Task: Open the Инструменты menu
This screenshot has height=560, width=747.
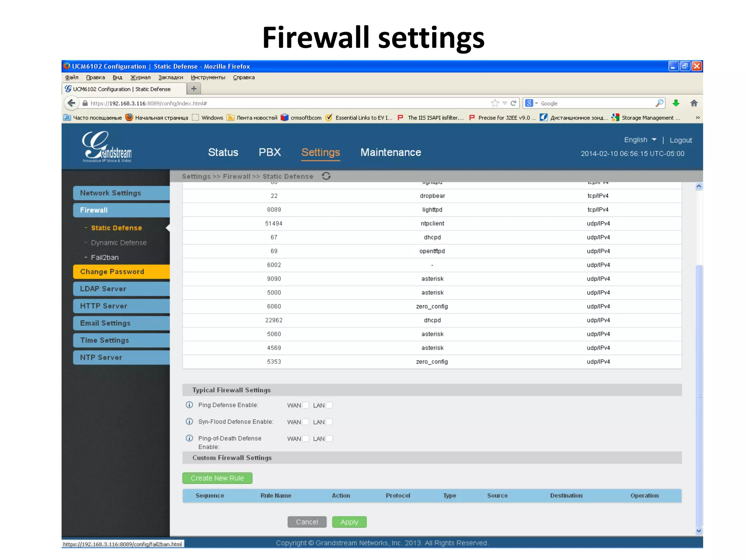Action: 208,77
